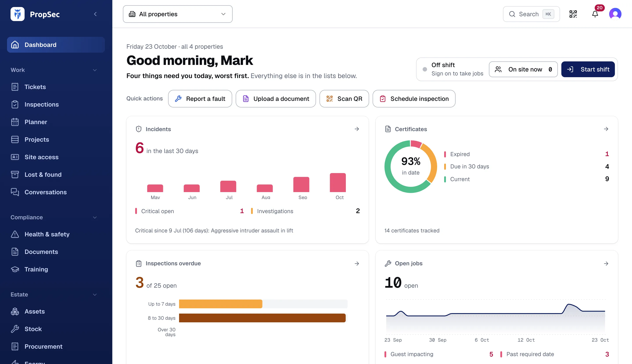Open notifications bell with 20 badge
Image resolution: width=632 pixels, height=364 pixels.
click(x=595, y=14)
